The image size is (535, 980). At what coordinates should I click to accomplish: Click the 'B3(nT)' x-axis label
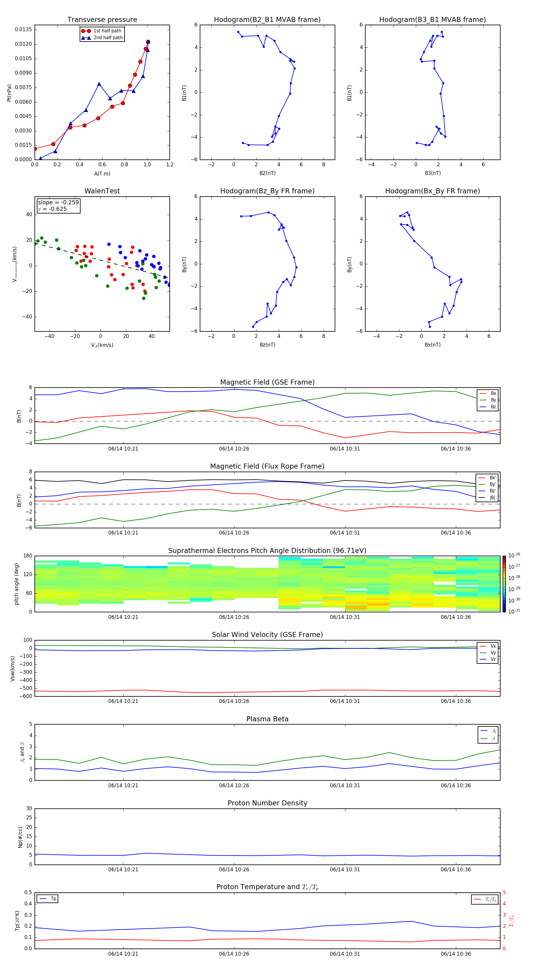click(x=432, y=173)
